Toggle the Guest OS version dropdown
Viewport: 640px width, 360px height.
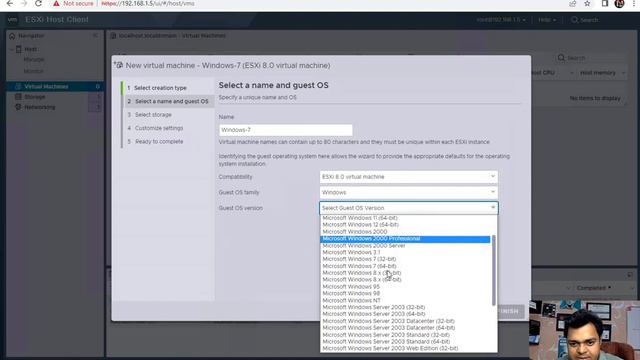coord(409,208)
